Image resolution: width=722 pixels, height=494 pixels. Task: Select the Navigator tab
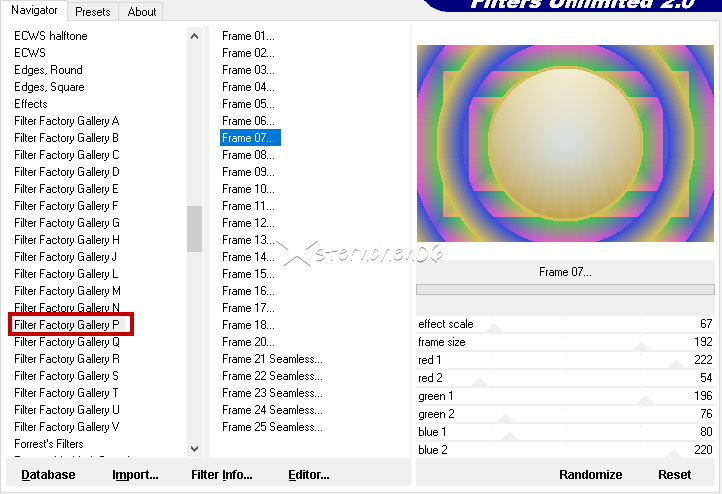[x=34, y=10]
